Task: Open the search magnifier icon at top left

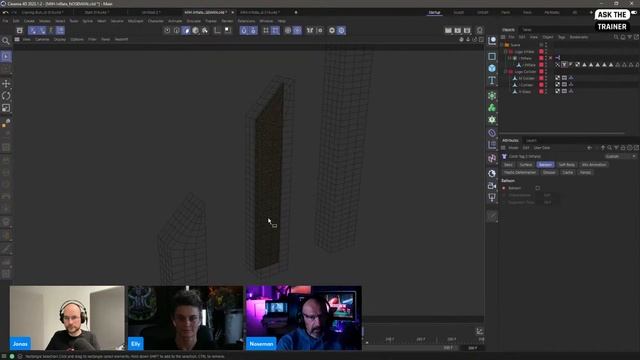Action: tap(6, 40)
